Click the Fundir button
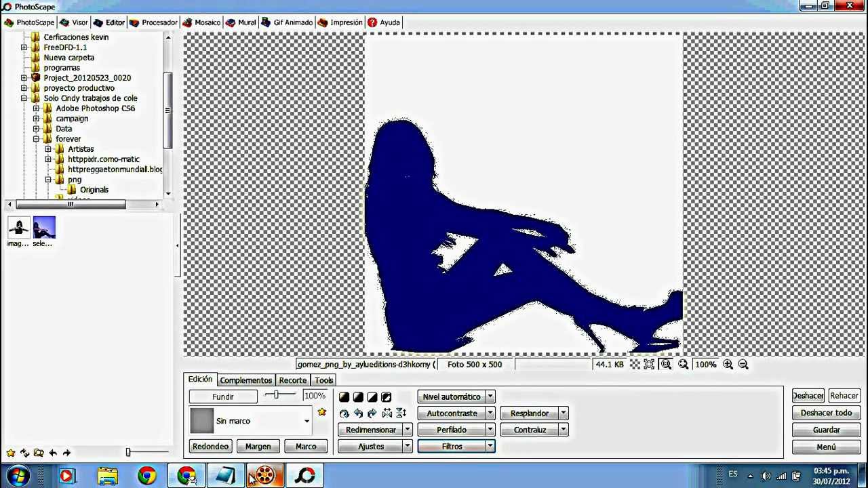Screen dimensions: 868x488 click(x=223, y=397)
